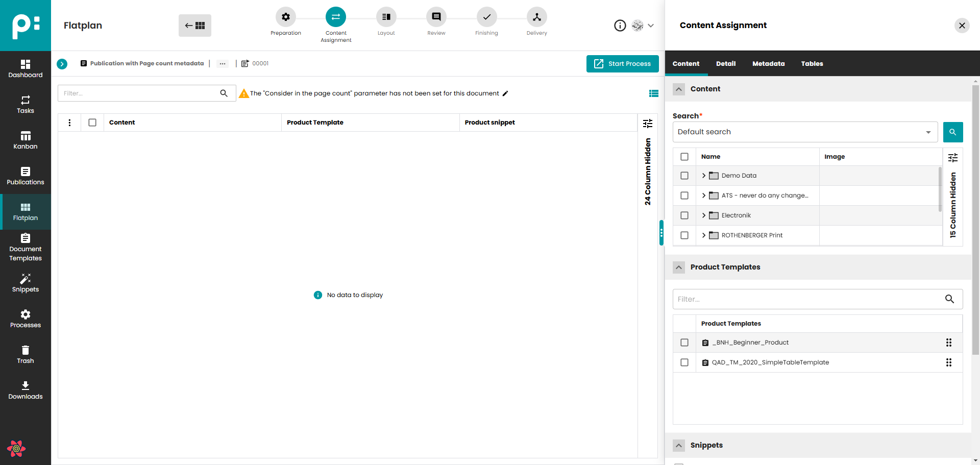This screenshot has width=980, height=465.
Task: Toggle list view icon above the table
Action: coord(653,93)
